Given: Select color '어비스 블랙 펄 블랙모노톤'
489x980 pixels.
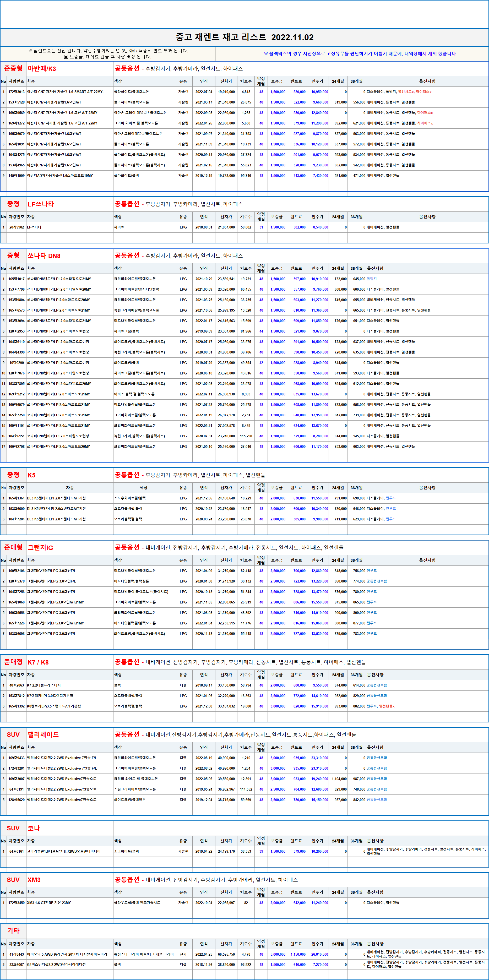Looking at the screenshot, I should click(134, 395).
